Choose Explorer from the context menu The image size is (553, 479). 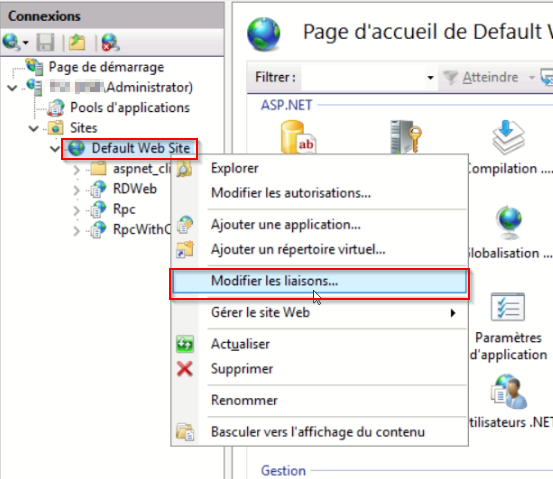coord(320,168)
